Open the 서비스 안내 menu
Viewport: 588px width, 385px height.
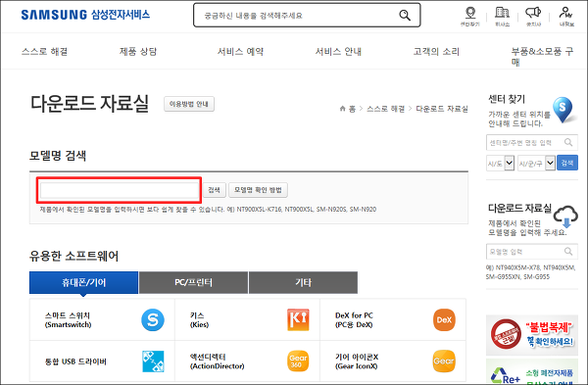(338, 51)
